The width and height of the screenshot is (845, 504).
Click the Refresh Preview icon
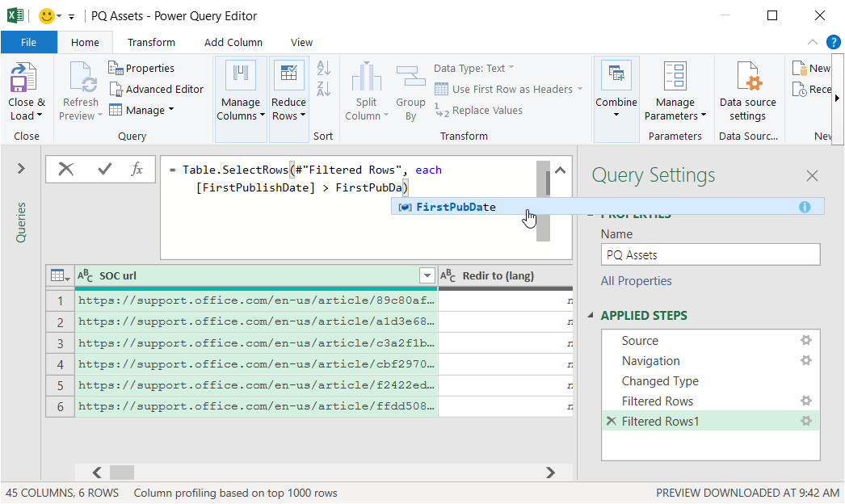(83, 77)
